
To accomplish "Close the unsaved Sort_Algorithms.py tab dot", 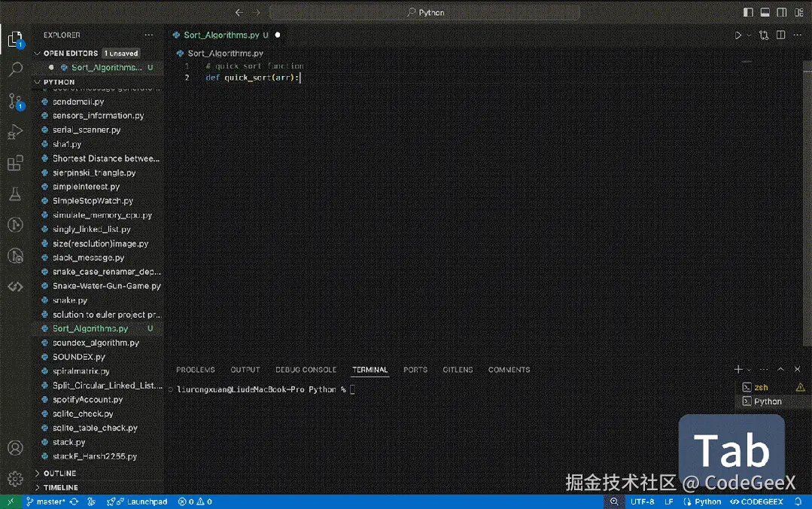I will click(x=278, y=35).
